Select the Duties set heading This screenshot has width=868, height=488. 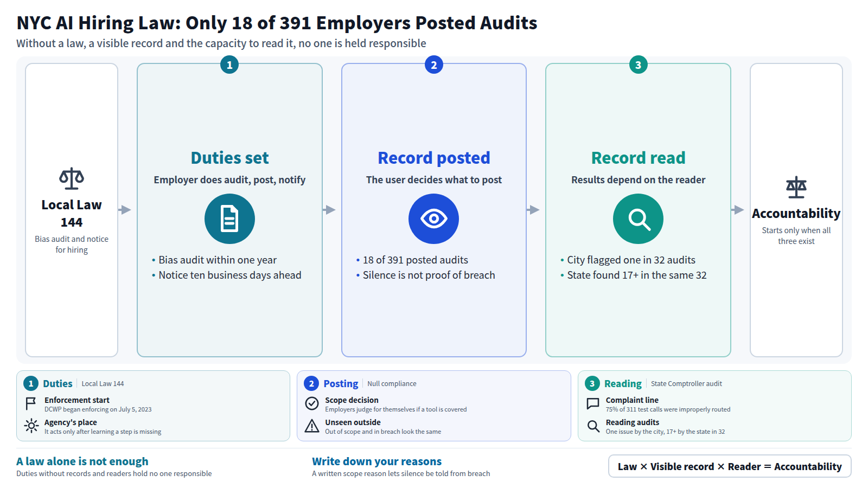[229, 158]
